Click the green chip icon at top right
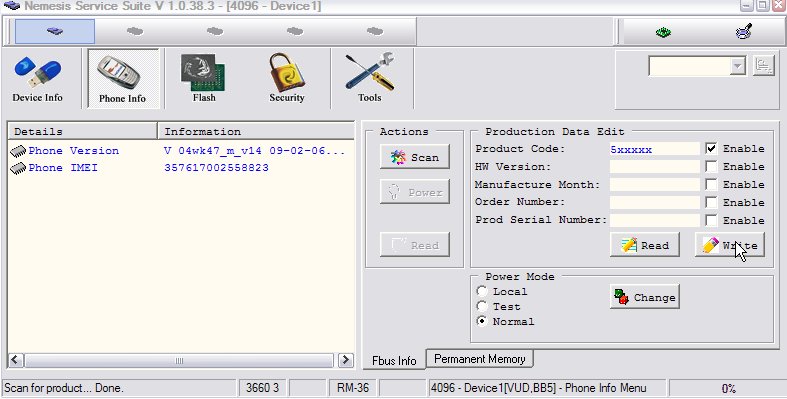 point(664,33)
